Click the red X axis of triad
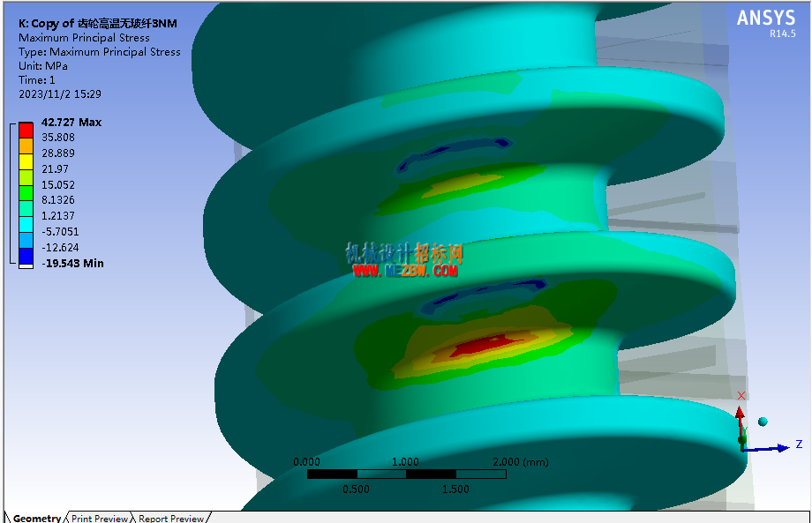 pyautogui.click(x=740, y=420)
